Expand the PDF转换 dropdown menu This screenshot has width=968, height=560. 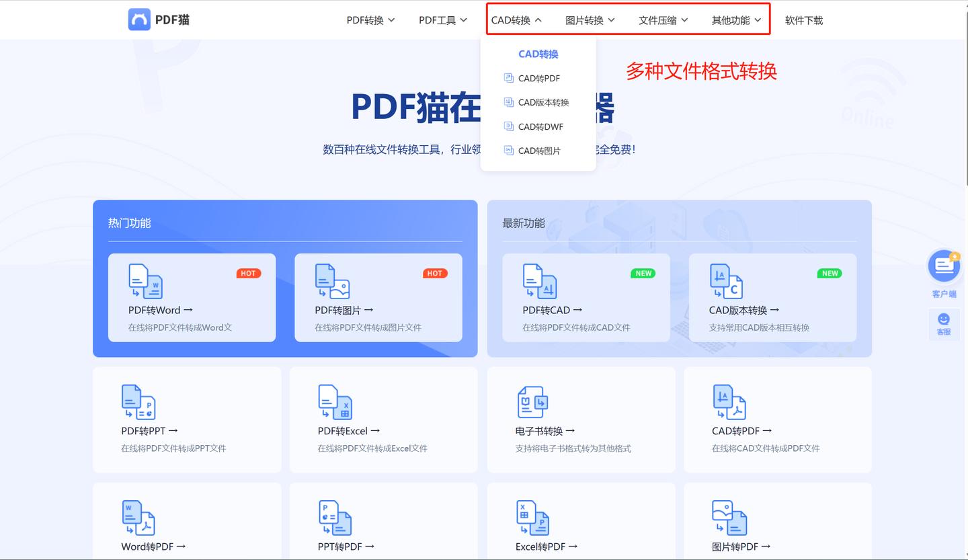[x=370, y=20]
